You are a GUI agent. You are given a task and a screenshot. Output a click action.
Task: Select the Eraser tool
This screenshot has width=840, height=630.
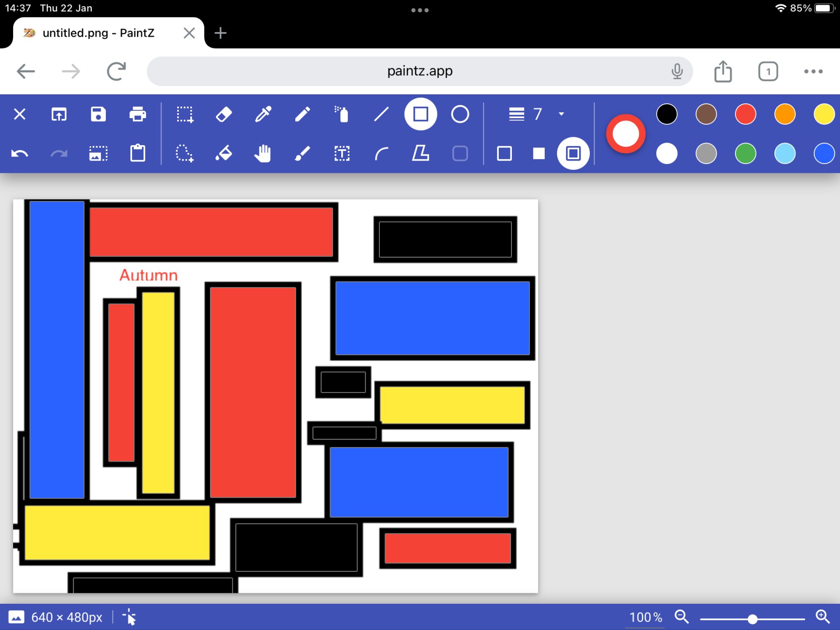coord(224,115)
